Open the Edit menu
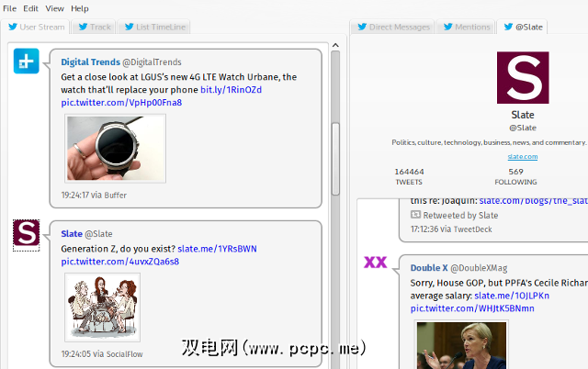 tap(30, 8)
